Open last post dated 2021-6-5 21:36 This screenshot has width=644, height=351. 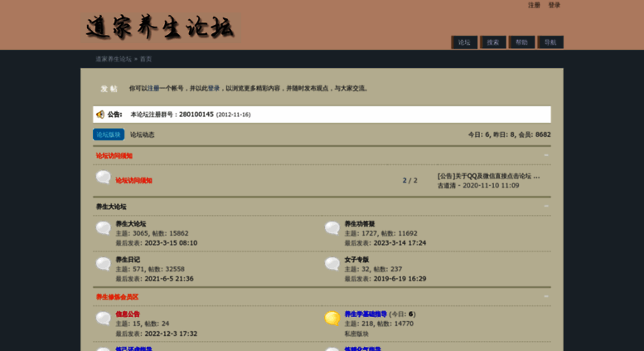169,279
